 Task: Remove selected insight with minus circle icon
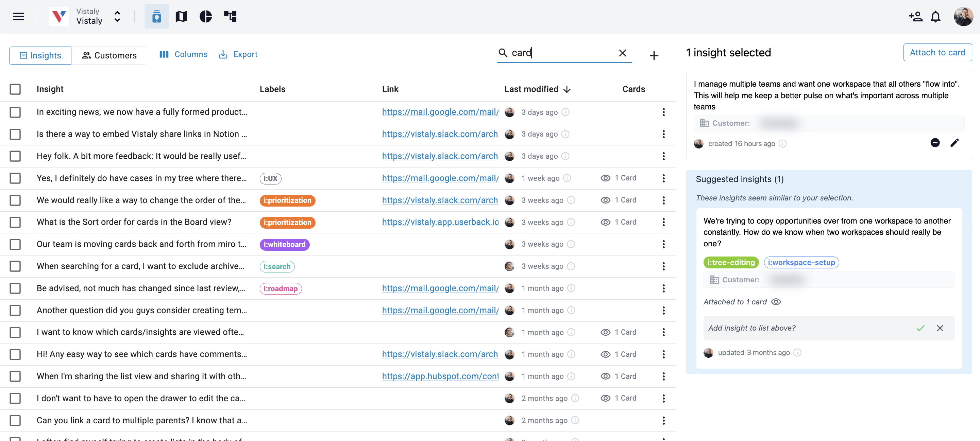pyautogui.click(x=935, y=143)
